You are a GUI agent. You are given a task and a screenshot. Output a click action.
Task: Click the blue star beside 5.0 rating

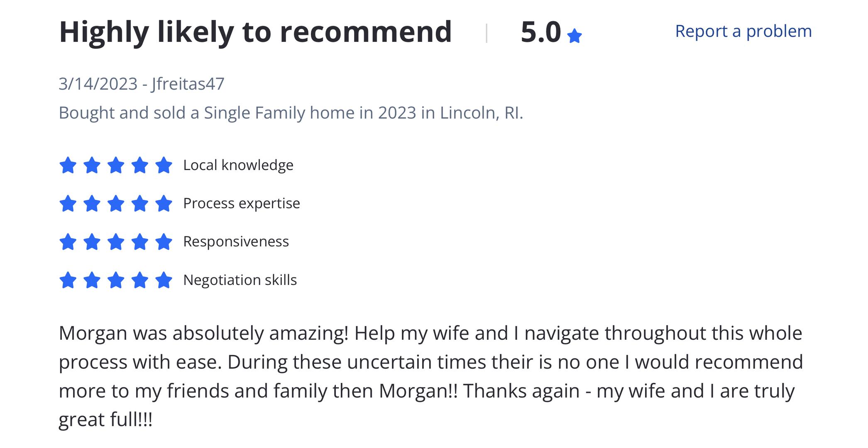pos(574,36)
